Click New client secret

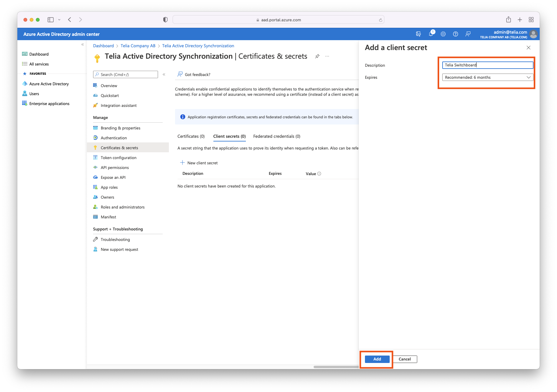199,163
